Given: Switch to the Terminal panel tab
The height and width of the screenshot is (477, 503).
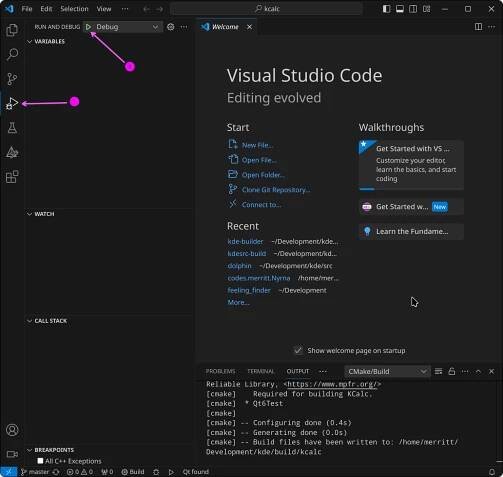Looking at the screenshot, I should click(x=261, y=371).
